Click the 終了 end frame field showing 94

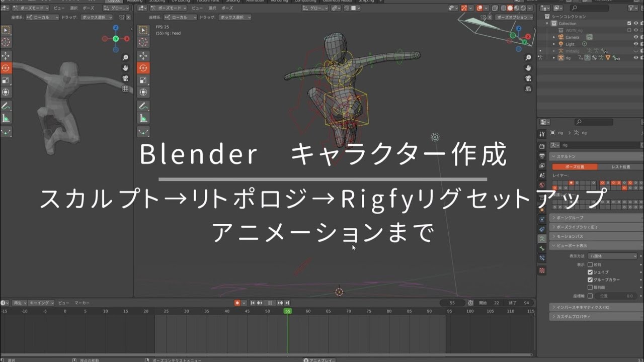click(520, 303)
